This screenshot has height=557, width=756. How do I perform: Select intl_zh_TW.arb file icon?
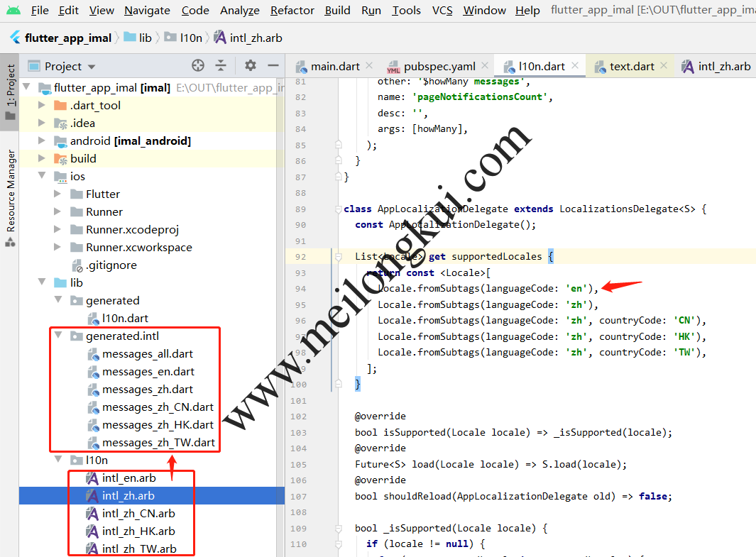[92, 548]
